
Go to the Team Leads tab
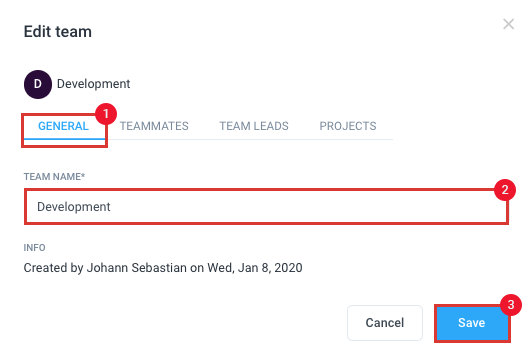click(254, 126)
